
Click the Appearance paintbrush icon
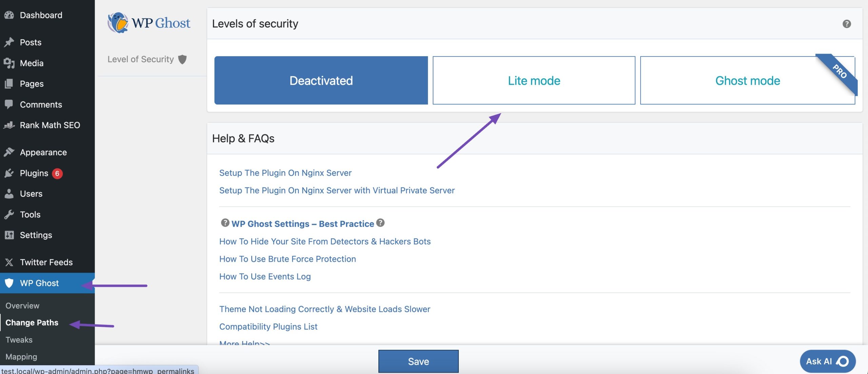point(9,152)
